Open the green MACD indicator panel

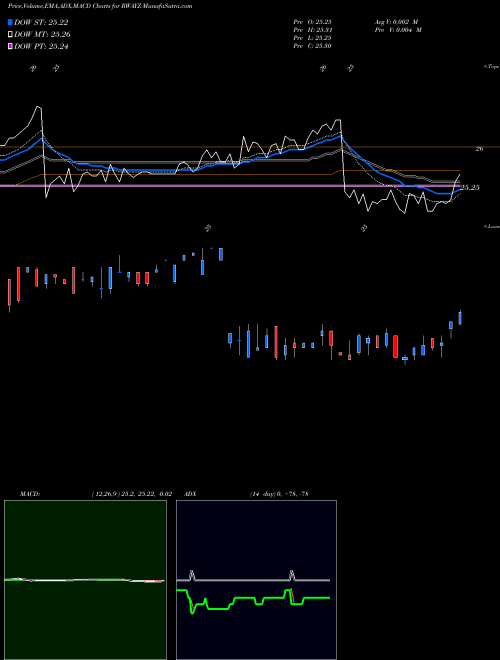click(85, 580)
